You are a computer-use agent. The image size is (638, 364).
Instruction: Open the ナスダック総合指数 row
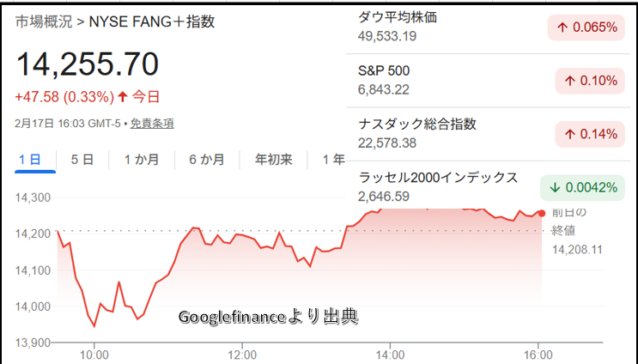click(x=447, y=133)
